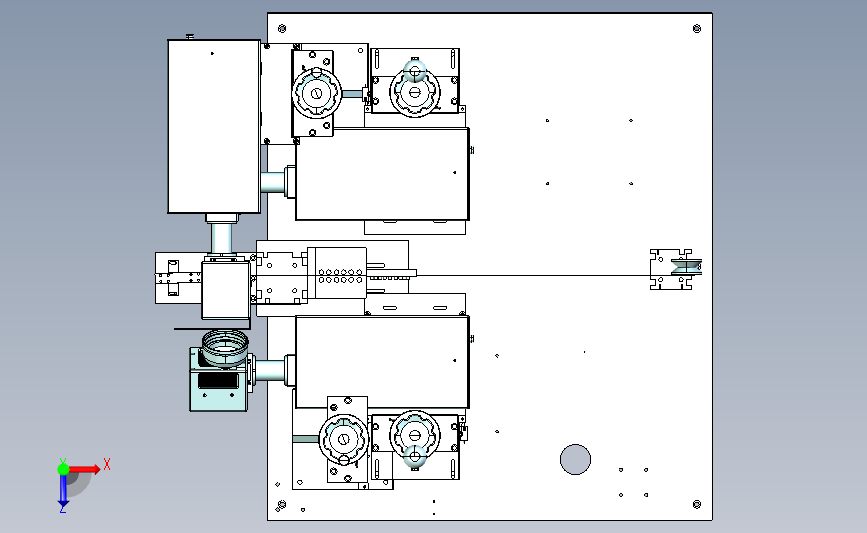Select the top-left corner screw of the plate
Viewport: 867px width, 533px height.
pos(282,28)
